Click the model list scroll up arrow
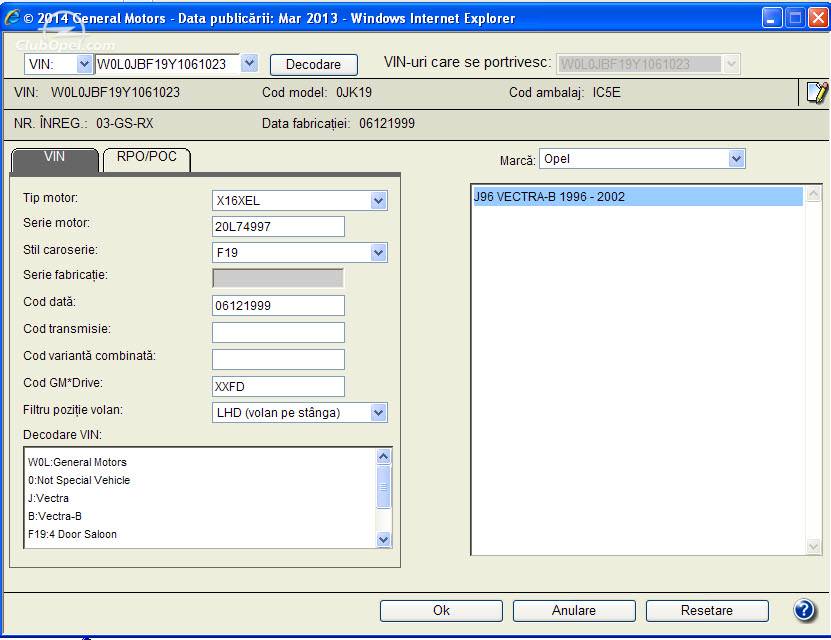This screenshot has width=831, height=640. coord(813,193)
